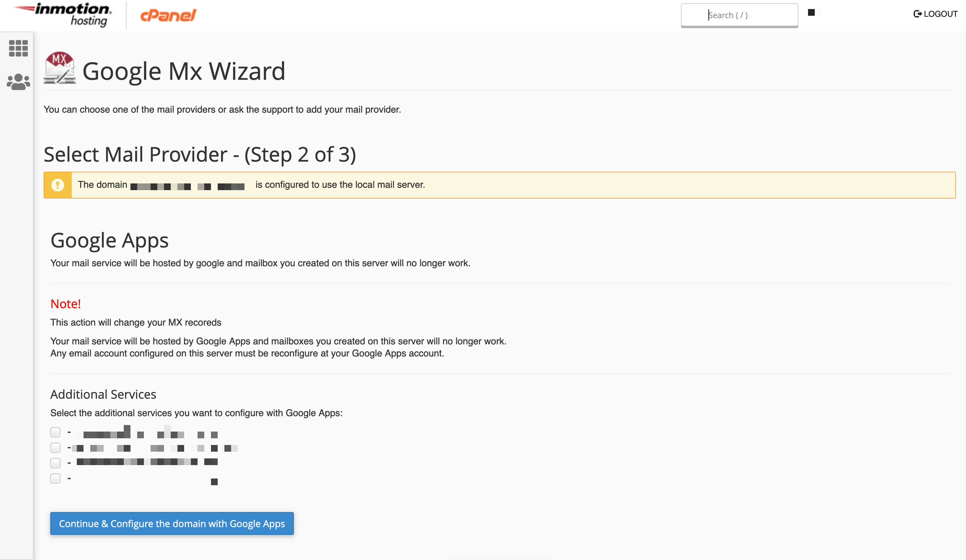Click the yellow warning icon in domain notice
This screenshot has width=966, height=560.
58,185
